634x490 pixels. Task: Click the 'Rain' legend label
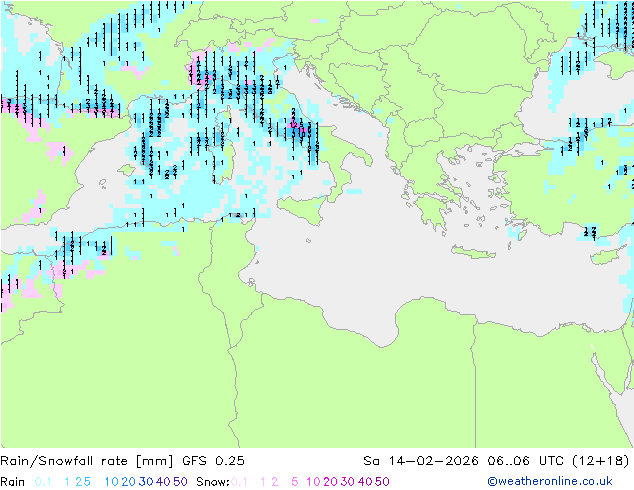[13, 482]
